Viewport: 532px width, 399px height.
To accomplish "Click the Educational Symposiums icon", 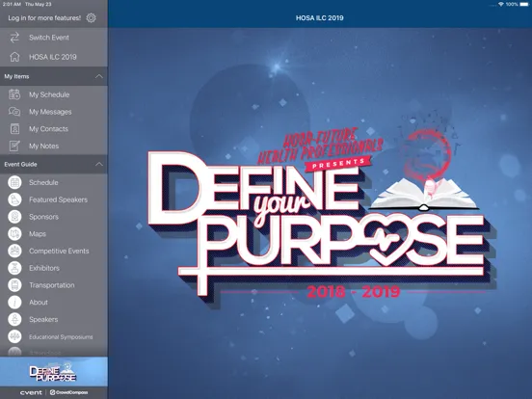I will [14, 336].
